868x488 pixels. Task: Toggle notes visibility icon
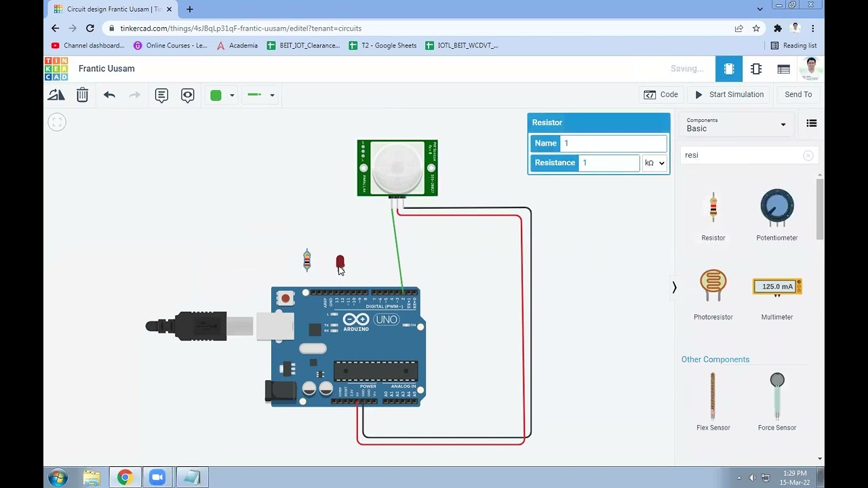(188, 95)
